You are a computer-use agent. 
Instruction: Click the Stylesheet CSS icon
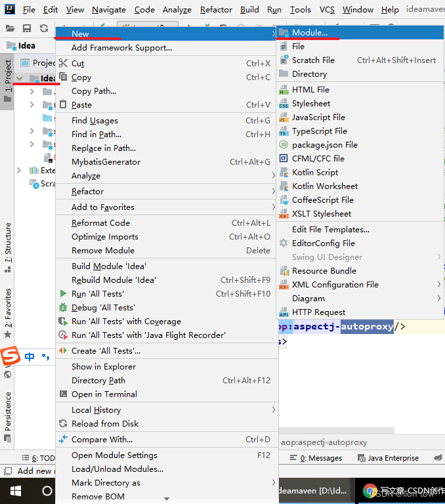284,103
